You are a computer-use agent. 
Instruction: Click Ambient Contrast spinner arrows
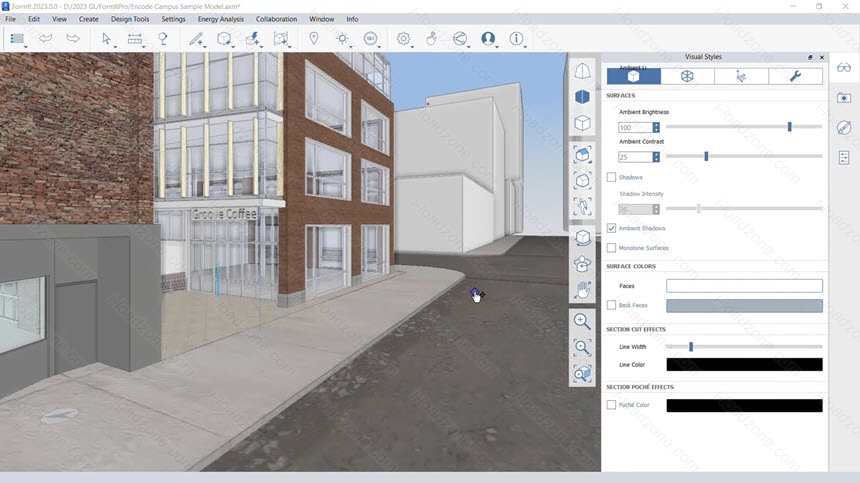click(656, 157)
